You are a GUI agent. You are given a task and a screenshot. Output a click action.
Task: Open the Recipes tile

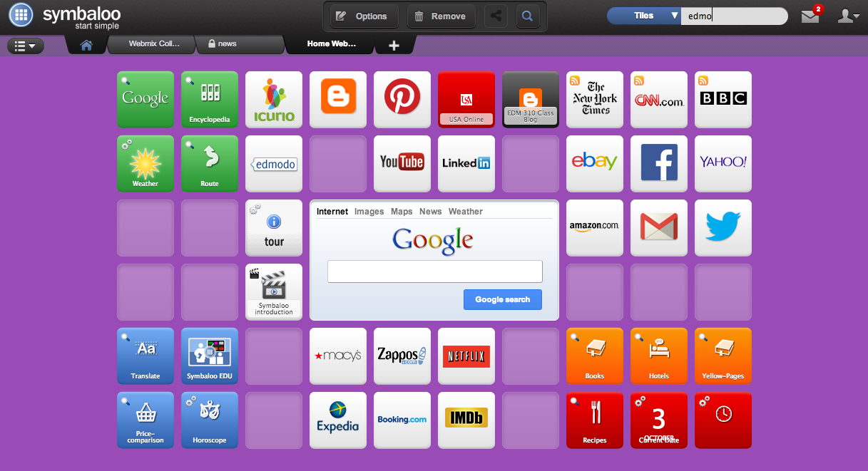click(x=595, y=420)
